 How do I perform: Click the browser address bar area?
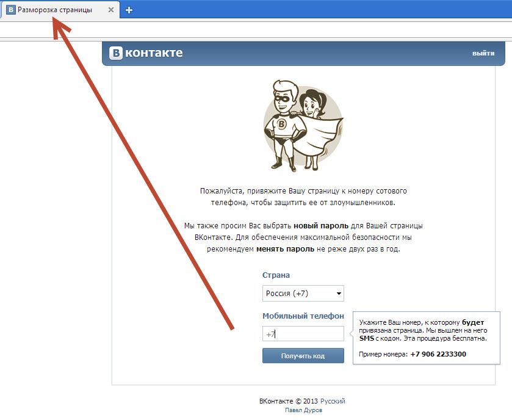click(x=256, y=30)
